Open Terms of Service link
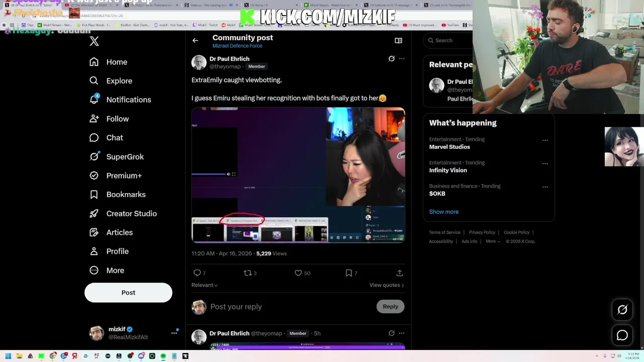The image size is (644, 362). coord(445,232)
